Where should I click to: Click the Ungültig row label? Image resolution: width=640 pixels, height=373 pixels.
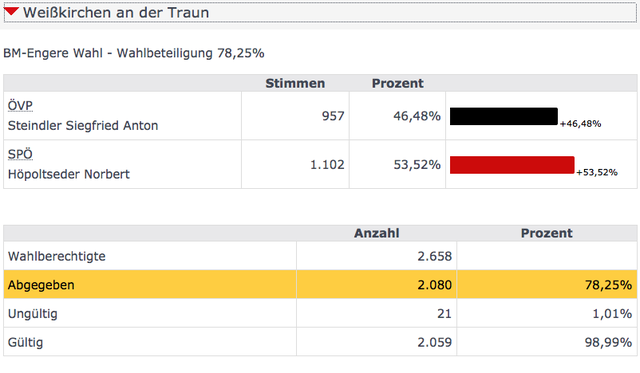tap(33, 314)
